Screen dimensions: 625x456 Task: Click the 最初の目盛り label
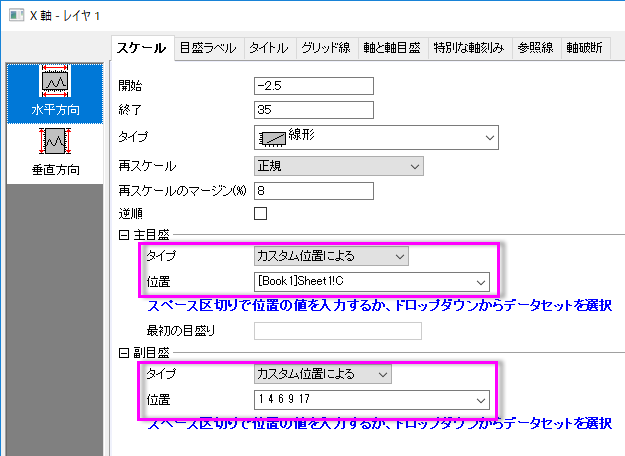[x=181, y=331]
